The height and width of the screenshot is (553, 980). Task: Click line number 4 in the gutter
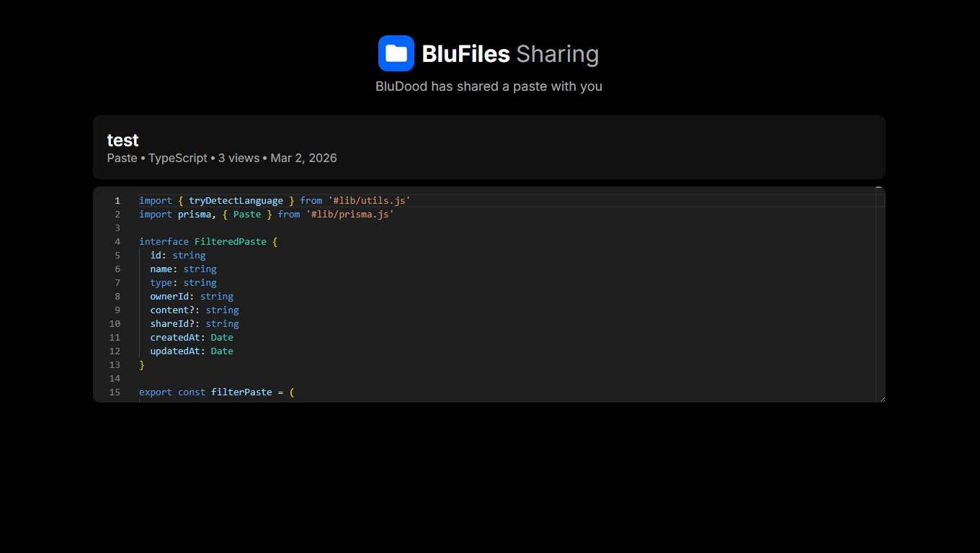117,242
